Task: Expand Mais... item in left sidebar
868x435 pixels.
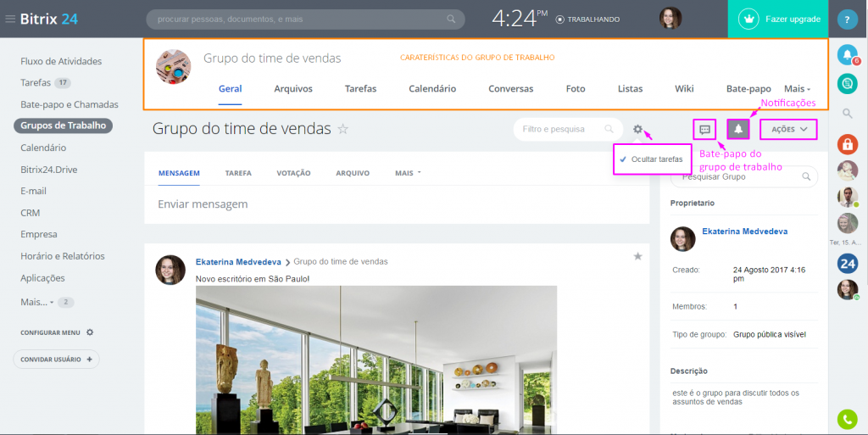Action: 37,302
